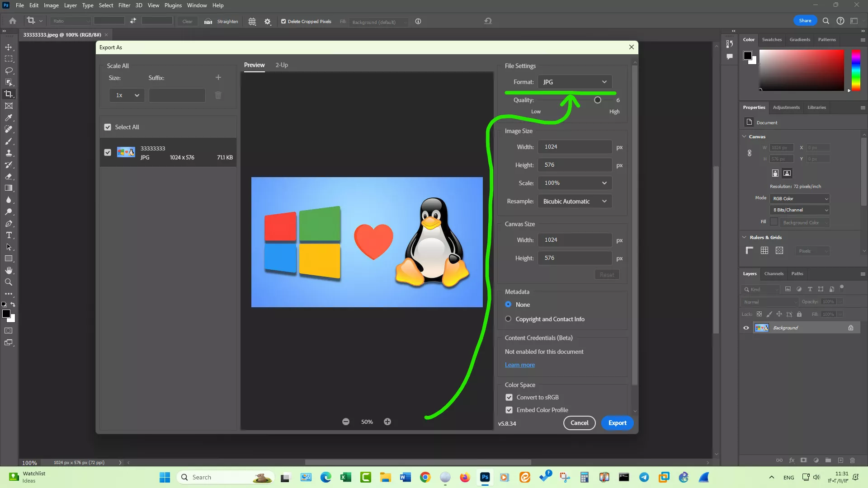Collapse the Canvas section in Properties
Image resolution: width=868 pixels, height=488 pixels.
pyautogui.click(x=744, y=136)
